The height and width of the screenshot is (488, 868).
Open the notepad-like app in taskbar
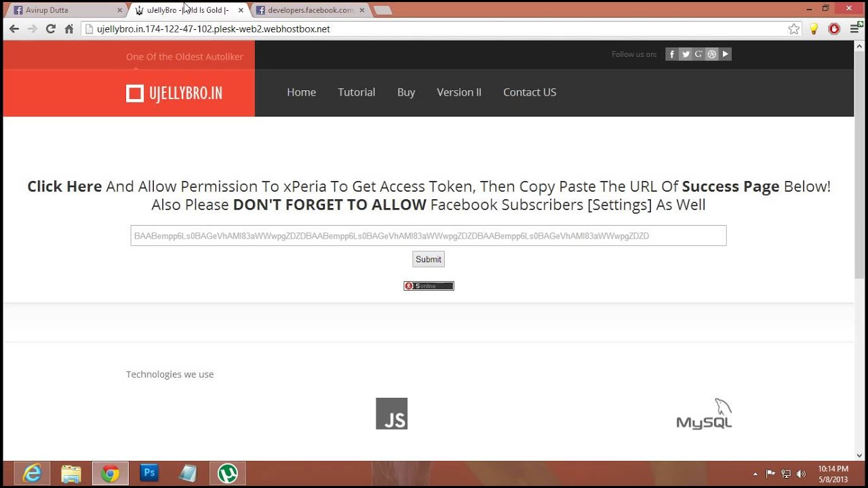[x=188, y=473]
